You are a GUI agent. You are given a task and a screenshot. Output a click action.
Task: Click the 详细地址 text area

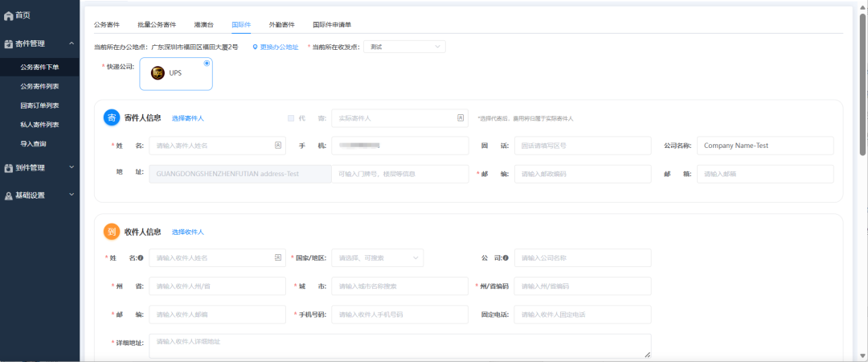(x=400, y=346)
